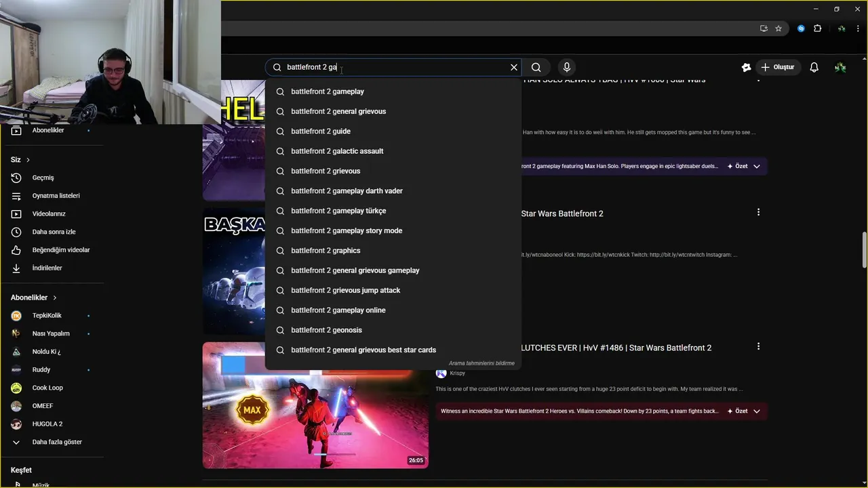The width and height of the screenshot is (868, 488).
Task: Open the BAŞKA thumbnail video
Action: tap(234, 271)
